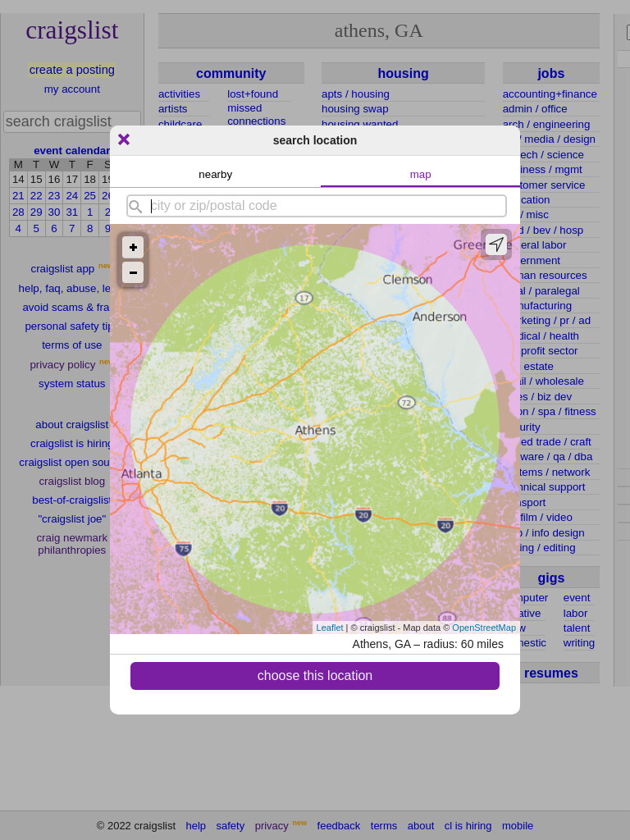Open footer feedback link
Image resolution: width=630 pixels, height=840 pixels.
(339, 826)
